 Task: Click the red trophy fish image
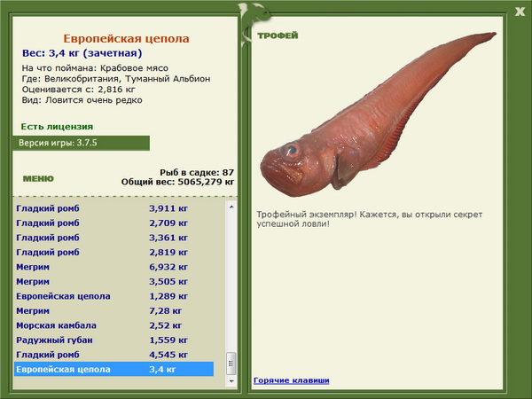point(377,115)
